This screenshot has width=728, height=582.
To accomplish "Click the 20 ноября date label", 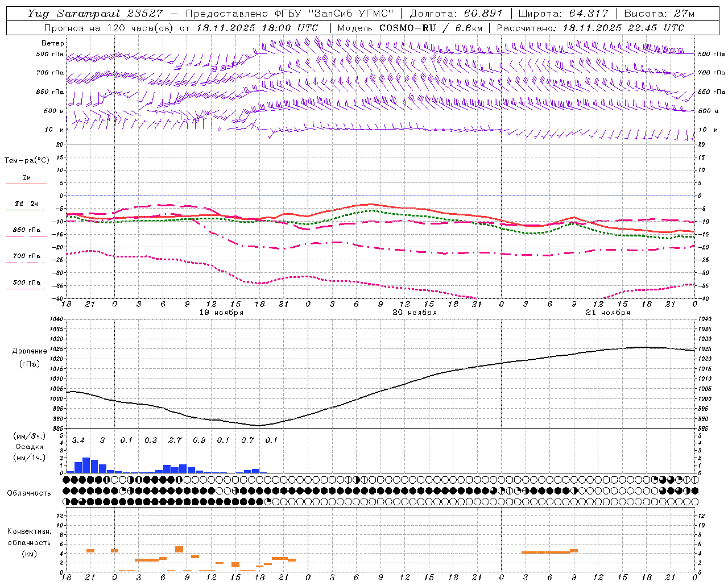I will [x=415, y=313].
